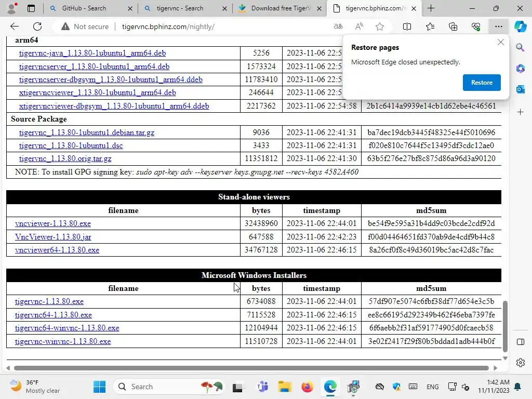Switch to tigervnc - Search tab
This screenshot has height=399, width=532.
click(x=180, y=8)
